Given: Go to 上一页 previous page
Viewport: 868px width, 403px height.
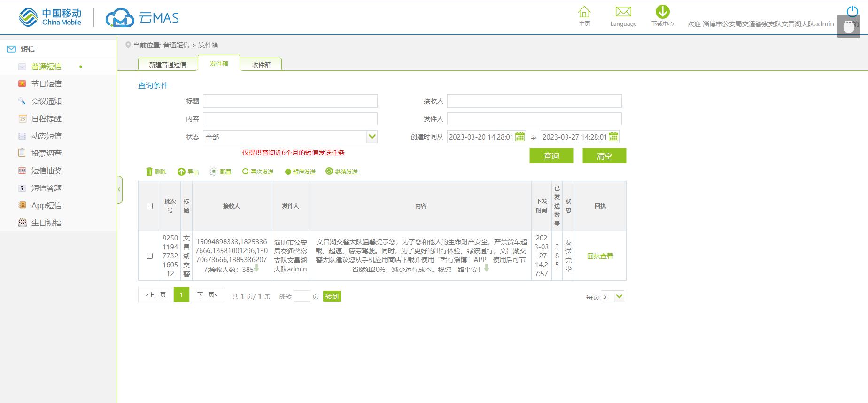Looking at the screenshot, I should [x=155, y=294].
